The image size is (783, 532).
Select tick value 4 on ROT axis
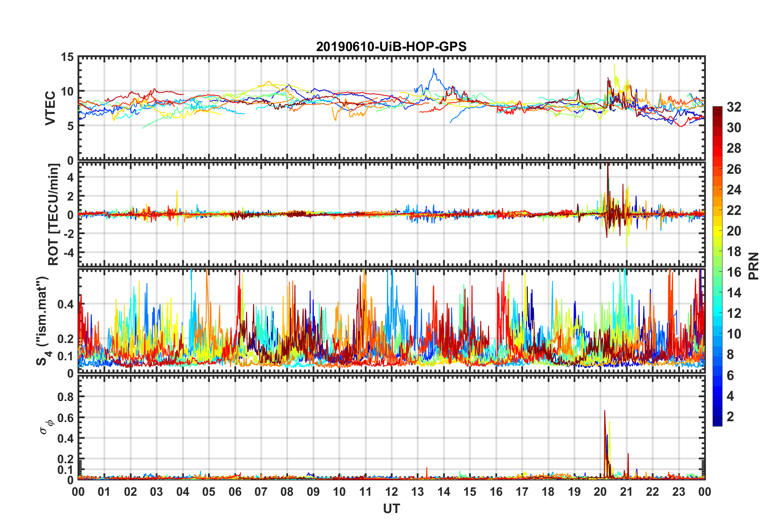(70, 177)
